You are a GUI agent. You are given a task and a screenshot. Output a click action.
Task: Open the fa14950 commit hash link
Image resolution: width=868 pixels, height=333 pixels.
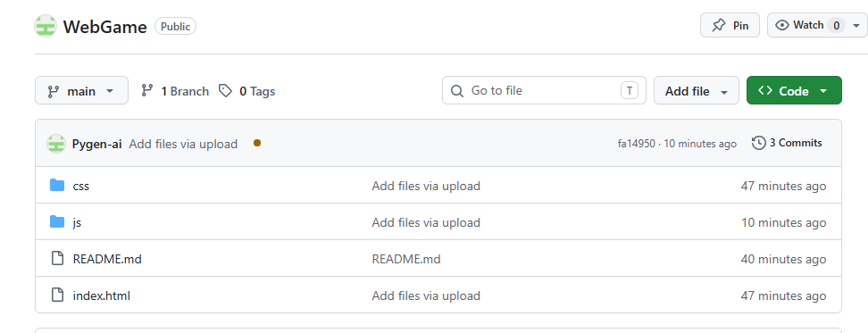(636, 144)
